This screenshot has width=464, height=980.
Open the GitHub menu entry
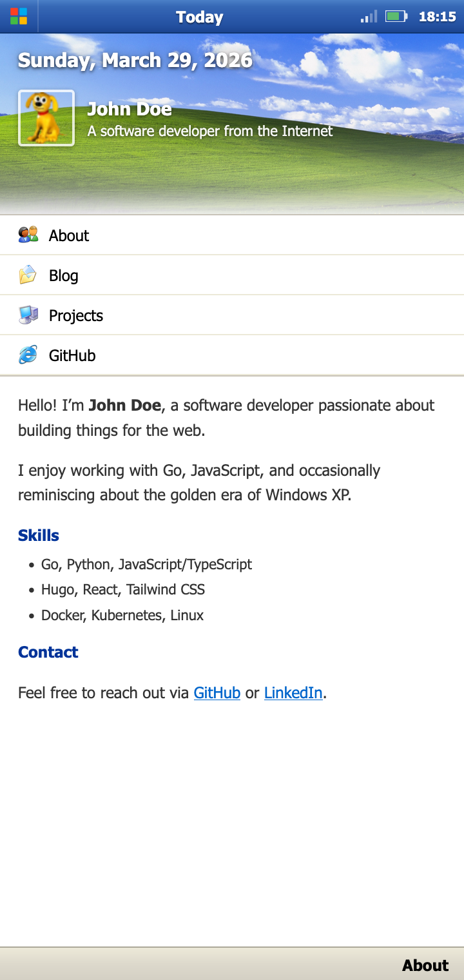pos(232,355)
